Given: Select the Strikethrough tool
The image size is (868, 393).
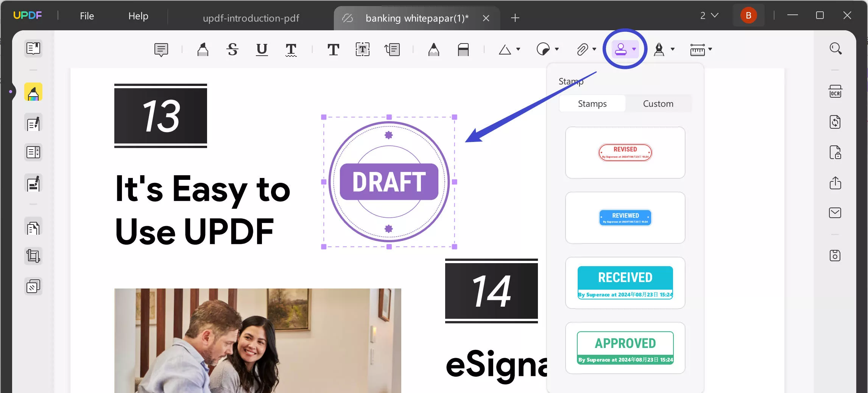Looking at the screenshot, I should pos(232,50).
